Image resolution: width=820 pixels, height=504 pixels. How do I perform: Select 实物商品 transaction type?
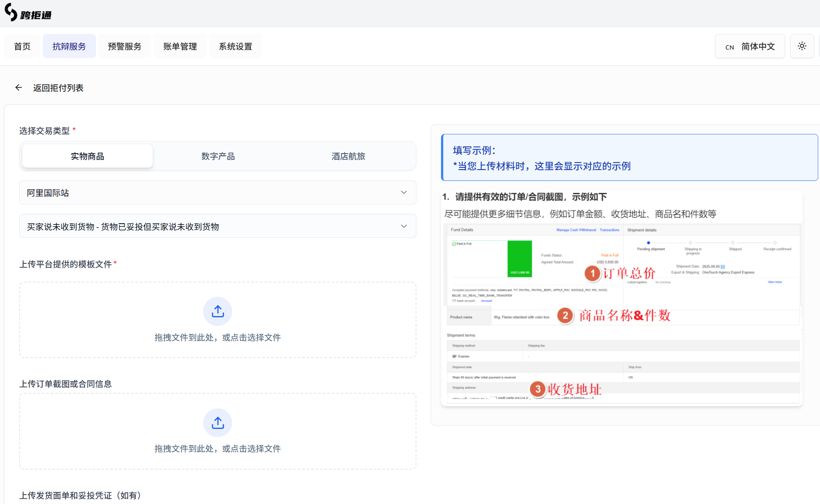pyautogui.click(x=87, y=156)
